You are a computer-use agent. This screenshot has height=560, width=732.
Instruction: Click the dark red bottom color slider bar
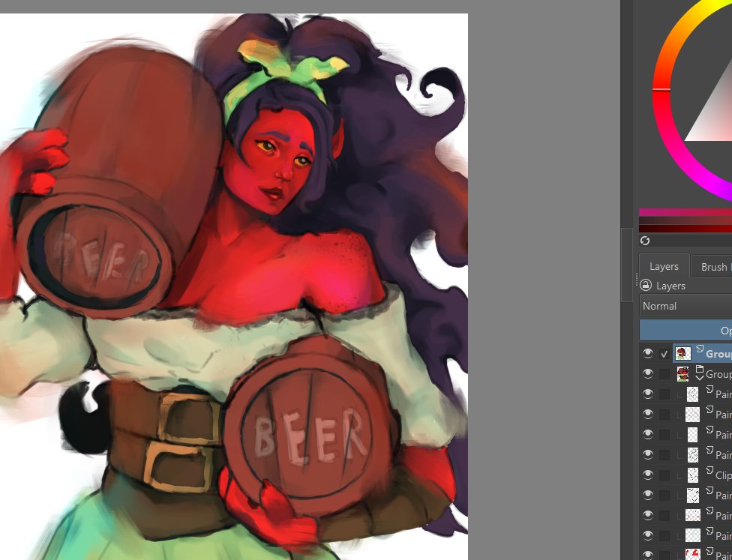685,228
